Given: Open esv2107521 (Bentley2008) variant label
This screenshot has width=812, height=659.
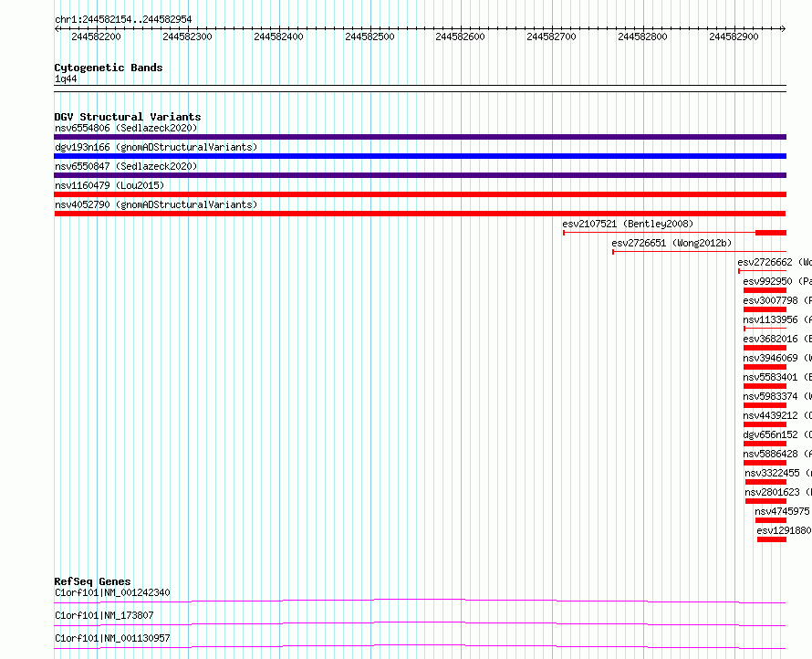Looking at the screenshot, I should [x=628, y=224].
